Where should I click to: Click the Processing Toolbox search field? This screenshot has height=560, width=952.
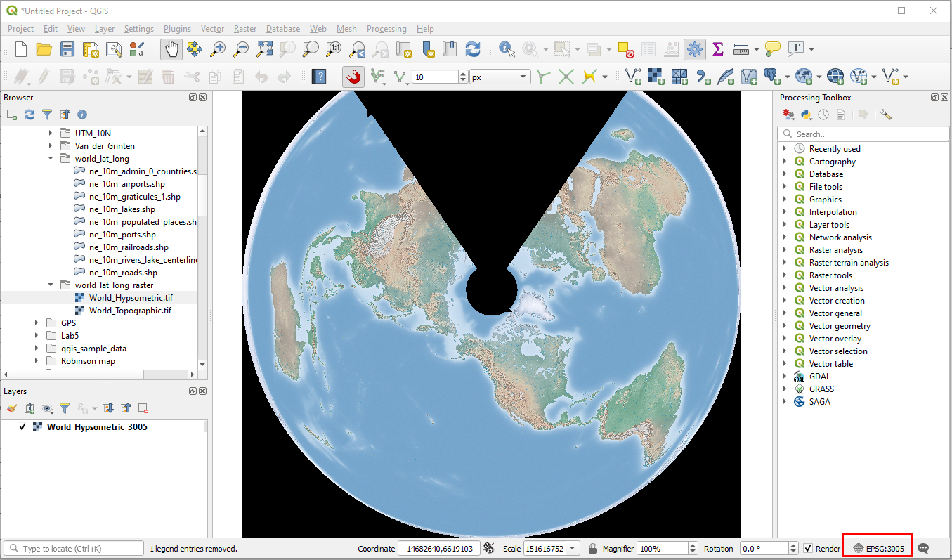click(863, 134)
